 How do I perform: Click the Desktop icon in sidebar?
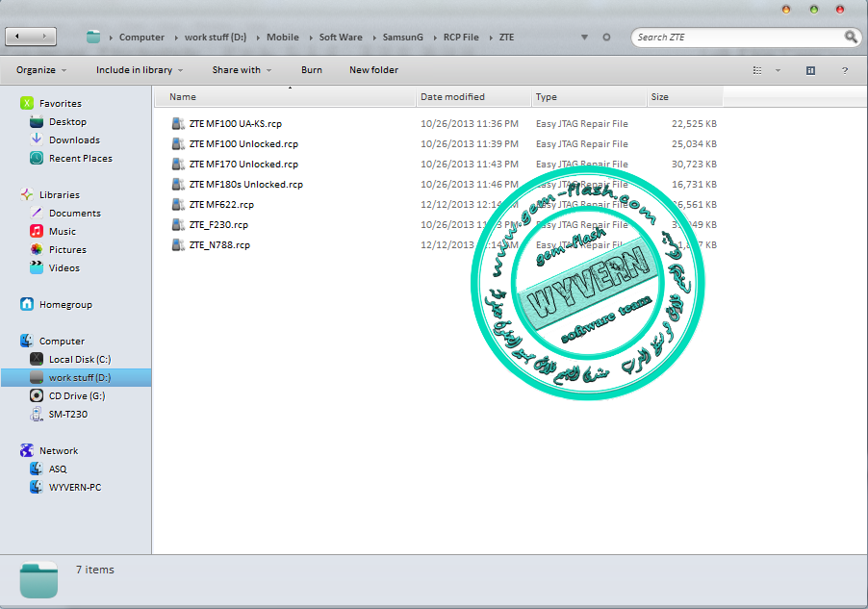coord(37,122)
